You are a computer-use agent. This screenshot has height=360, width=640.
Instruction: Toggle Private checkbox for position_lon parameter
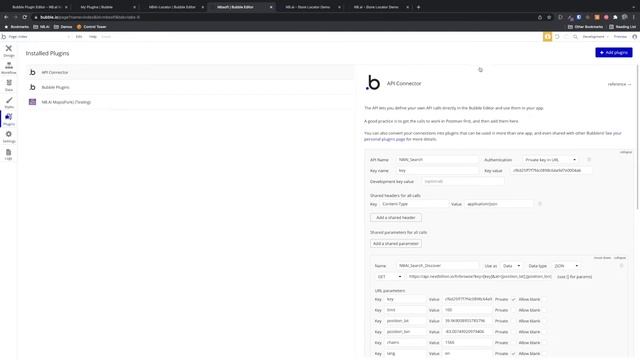click(513, 332)
